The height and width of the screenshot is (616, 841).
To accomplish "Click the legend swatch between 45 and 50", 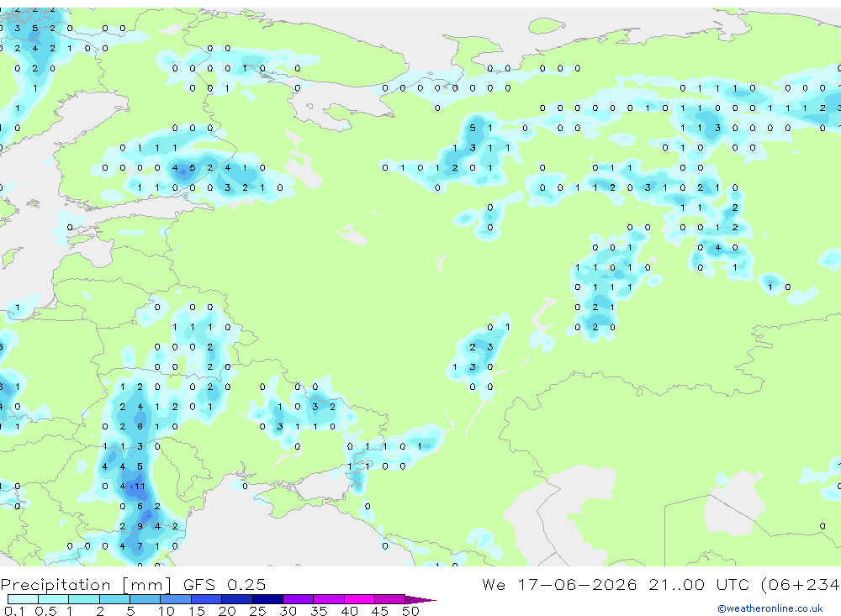I will click(x=390, y=599).
